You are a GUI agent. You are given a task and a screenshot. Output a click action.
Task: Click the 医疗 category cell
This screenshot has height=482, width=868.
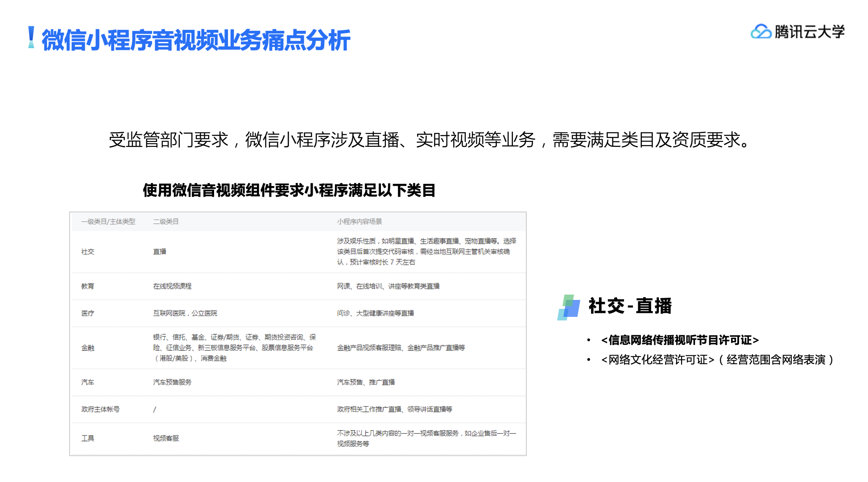[88, 313]
